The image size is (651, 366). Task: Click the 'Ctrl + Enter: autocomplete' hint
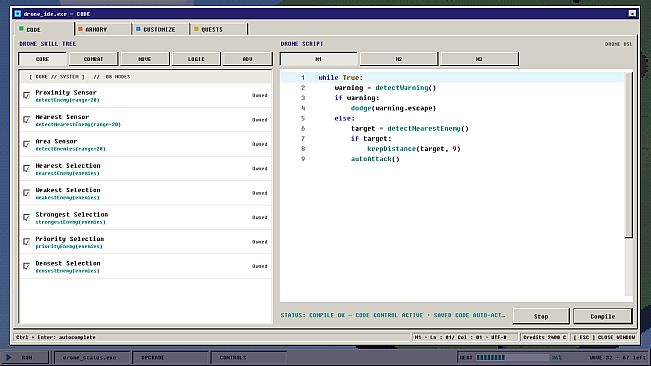tap(56, 337)
